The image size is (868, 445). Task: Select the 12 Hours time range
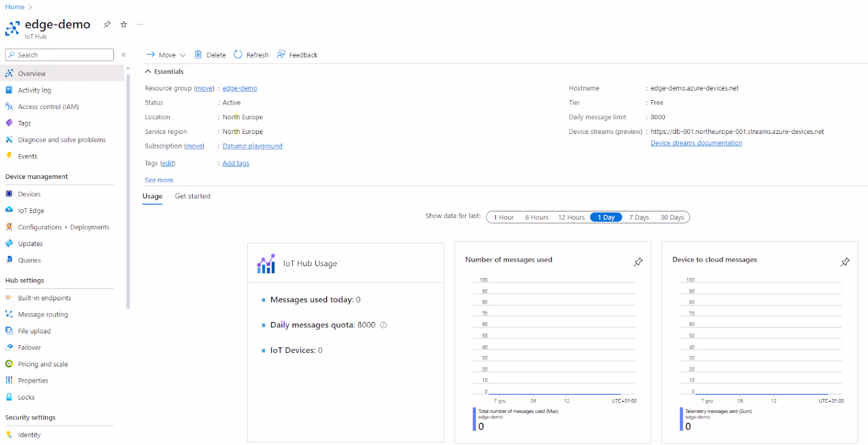pos(571,217)
